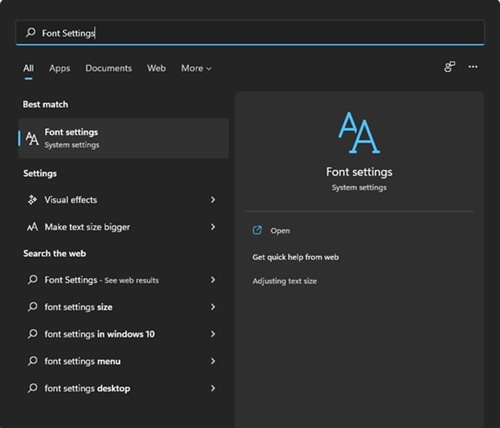The image size is (500, 428).
Task: Open the search options ellipsis menu
Action: (x=473, y=67)
